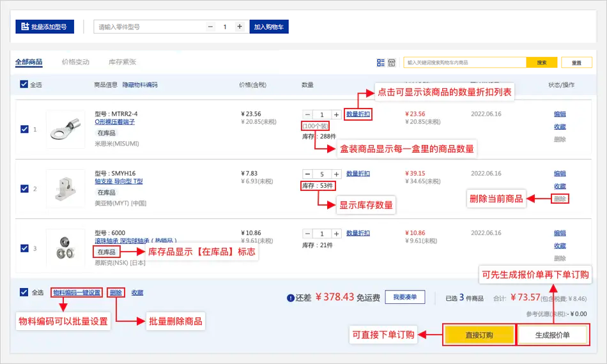Click the part number input field
Screen dimensions: 607x364
tap(150, 27)
